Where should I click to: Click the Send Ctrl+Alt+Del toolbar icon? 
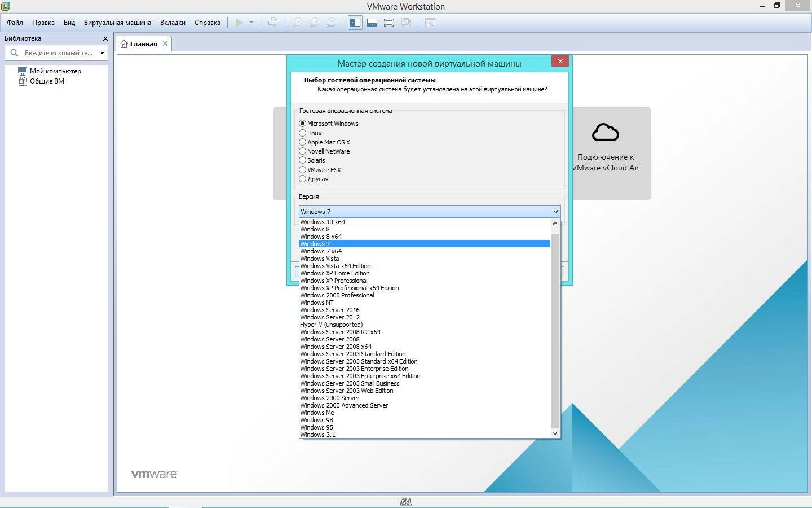[273, 23]
